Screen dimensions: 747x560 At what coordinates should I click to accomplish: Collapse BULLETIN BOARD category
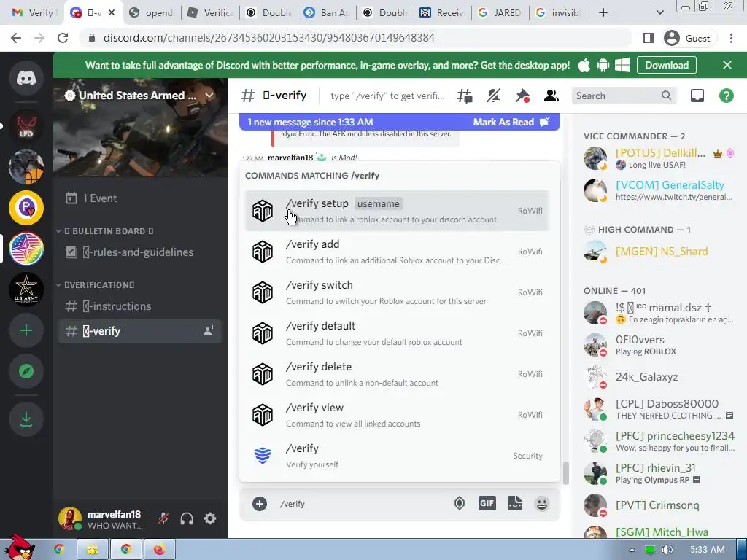[109, 231]
